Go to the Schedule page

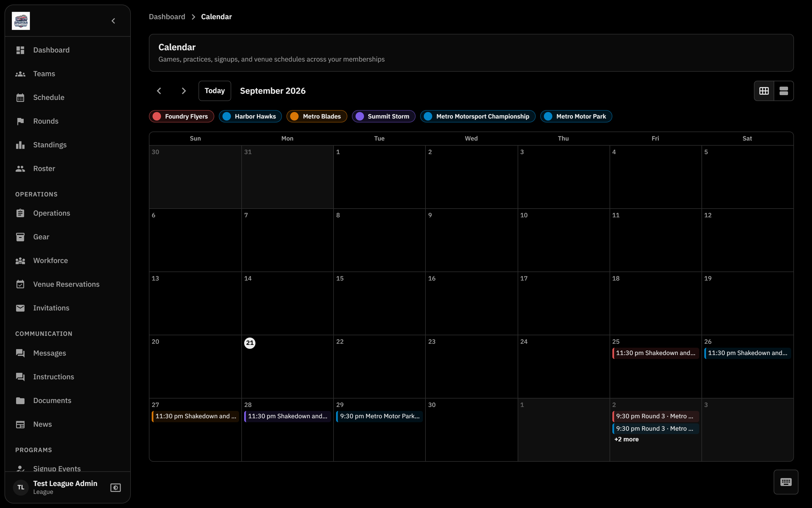(x=67, y=97)
